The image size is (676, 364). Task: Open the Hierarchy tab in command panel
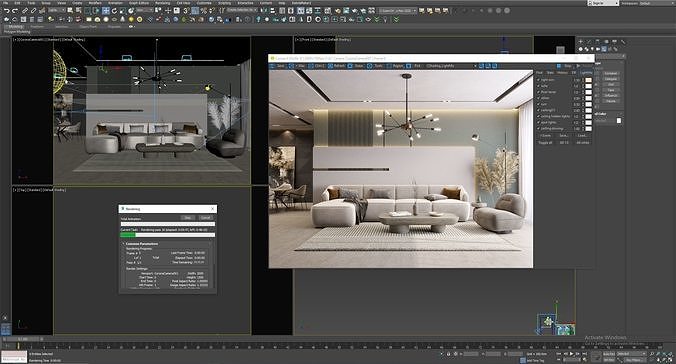pos(597,41)
